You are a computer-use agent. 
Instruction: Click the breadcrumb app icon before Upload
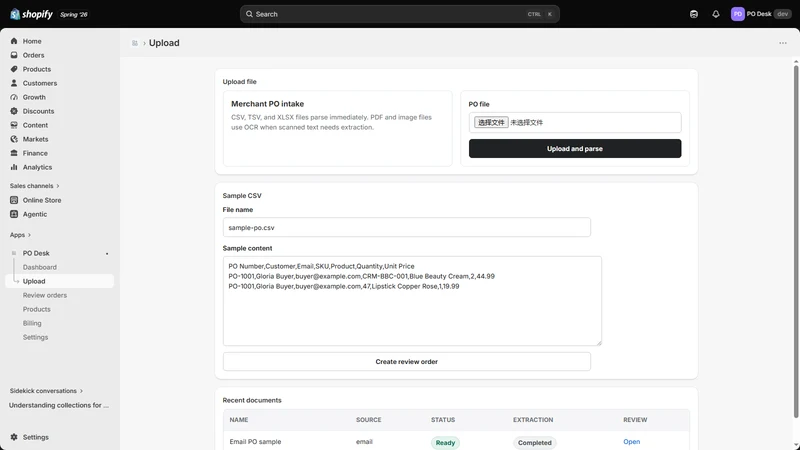(135, 43)
